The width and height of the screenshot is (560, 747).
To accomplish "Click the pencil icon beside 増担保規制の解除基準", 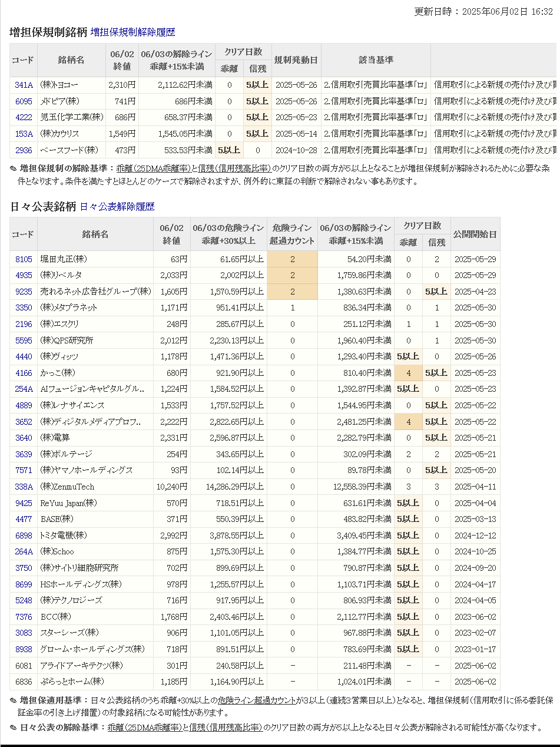I will [x=14, y=168].
